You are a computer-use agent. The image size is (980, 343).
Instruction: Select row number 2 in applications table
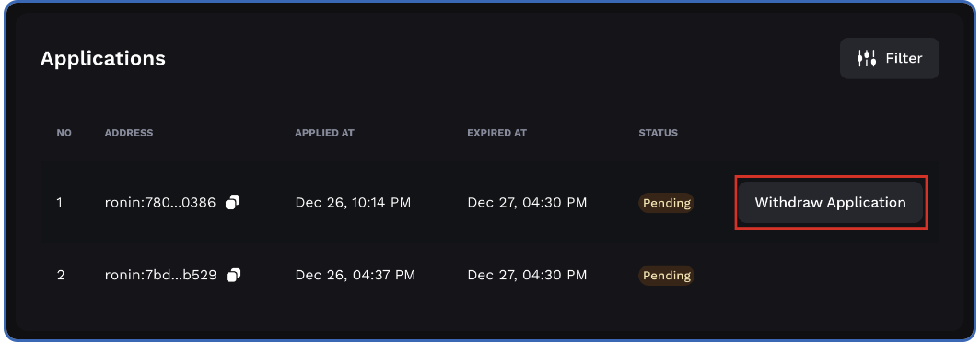[x=61, y=276]
